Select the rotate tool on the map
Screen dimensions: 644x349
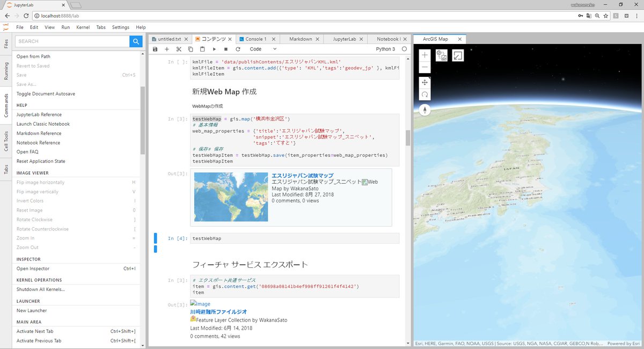tap(425, 94)
